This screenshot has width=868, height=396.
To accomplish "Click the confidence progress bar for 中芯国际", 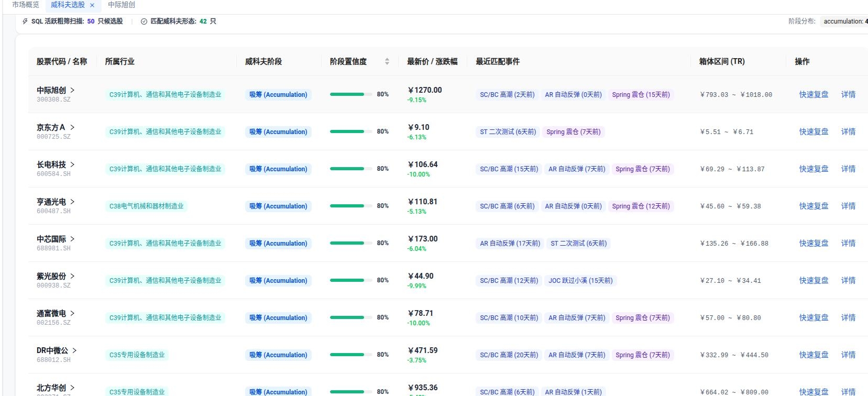I will pos(351,243).
